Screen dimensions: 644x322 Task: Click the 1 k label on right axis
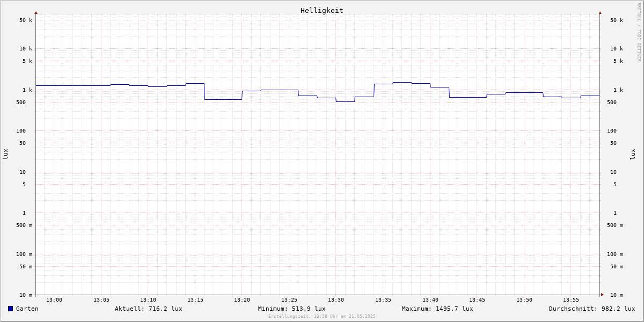point(618,90)
